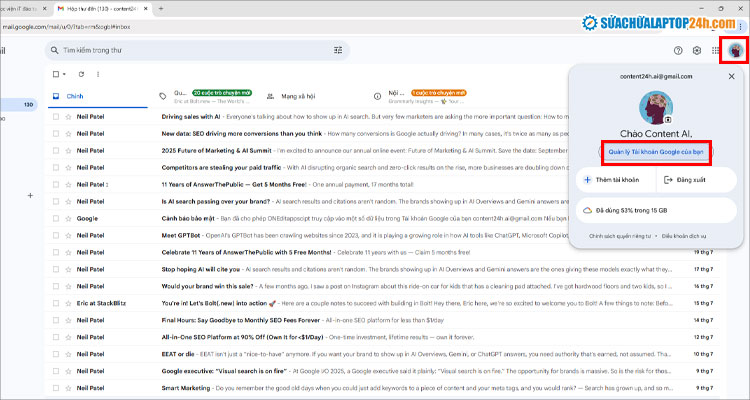The image size is (750, 400).
Task: Refresh the inbox
Action: coord(81,74)
